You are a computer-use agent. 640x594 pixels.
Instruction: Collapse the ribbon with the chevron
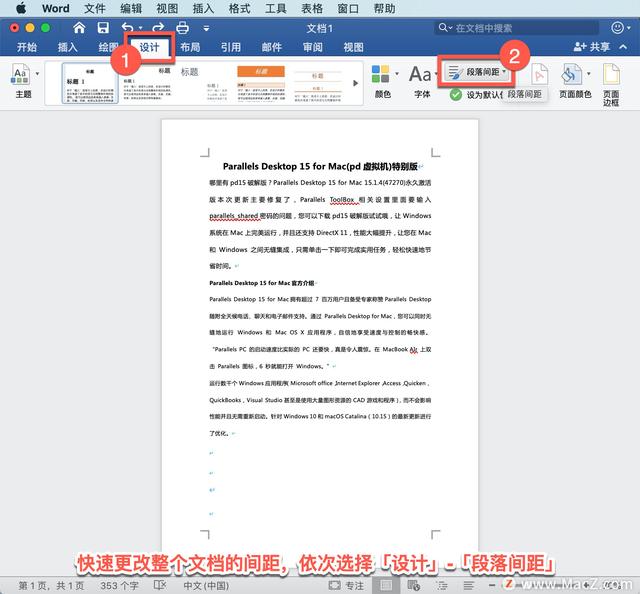[x=623, y=47]
